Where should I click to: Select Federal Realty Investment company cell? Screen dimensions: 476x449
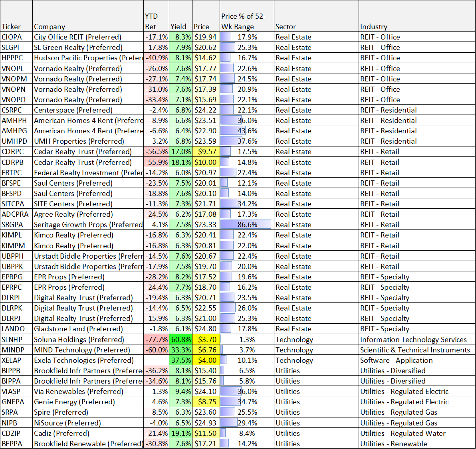pos(88,173)
